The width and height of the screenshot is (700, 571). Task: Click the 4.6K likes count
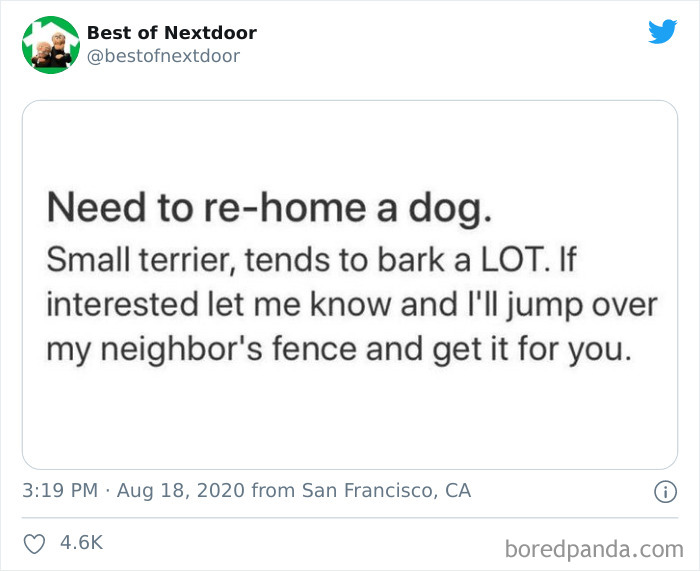[x=82, y=543]
